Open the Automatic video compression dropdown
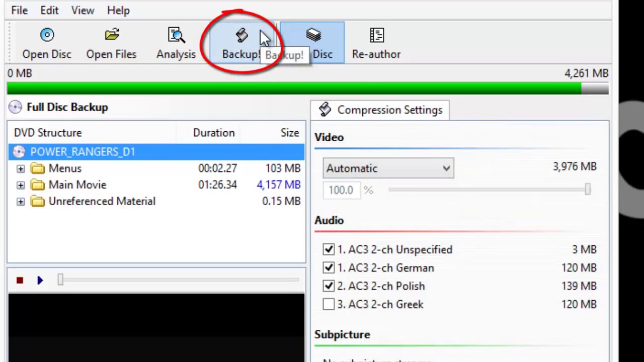Image resolution: width=644 pixels, height=362 pixels. click(388, 168)
